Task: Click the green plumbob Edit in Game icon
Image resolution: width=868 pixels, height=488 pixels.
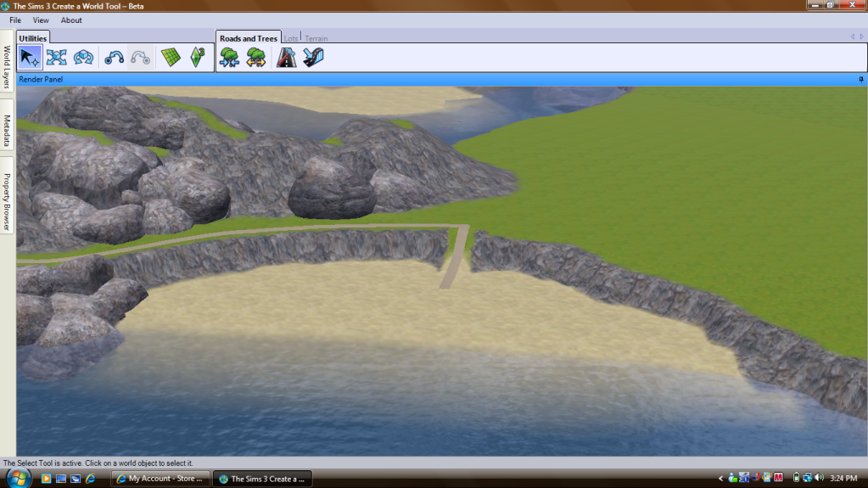Action: click(198, 58)
